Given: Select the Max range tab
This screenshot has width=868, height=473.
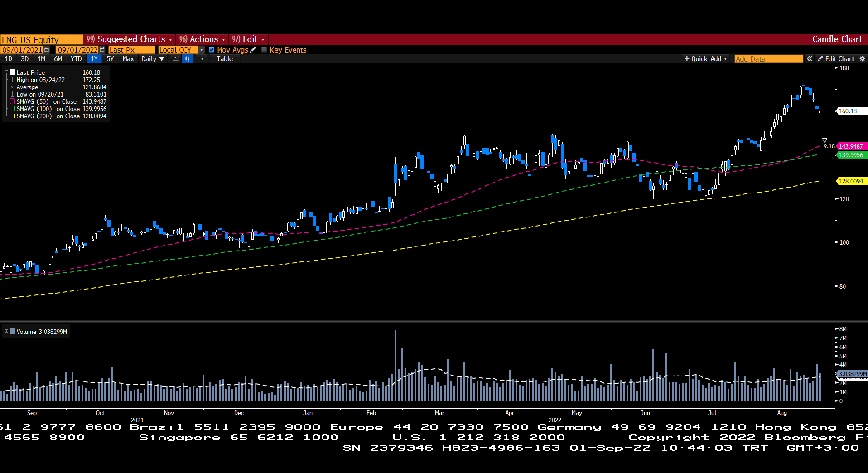Looking at the screenshot, I should 128,59.
